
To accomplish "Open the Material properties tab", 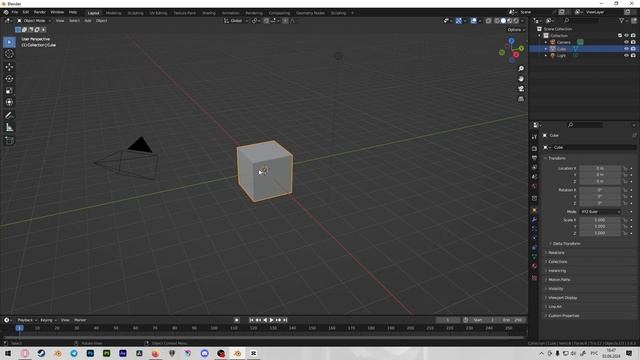I will click(534, 266).
